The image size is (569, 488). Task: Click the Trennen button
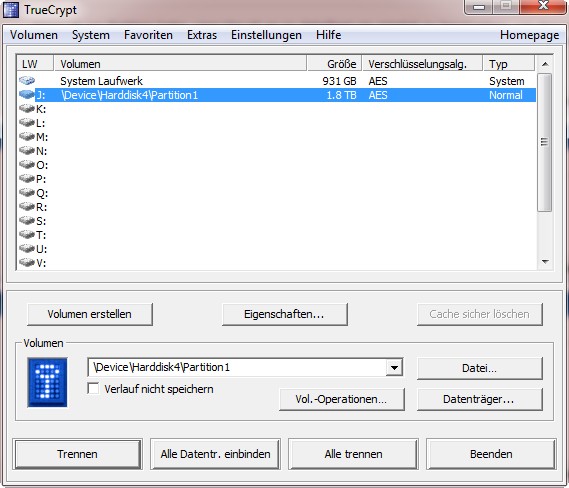[77, 454]
